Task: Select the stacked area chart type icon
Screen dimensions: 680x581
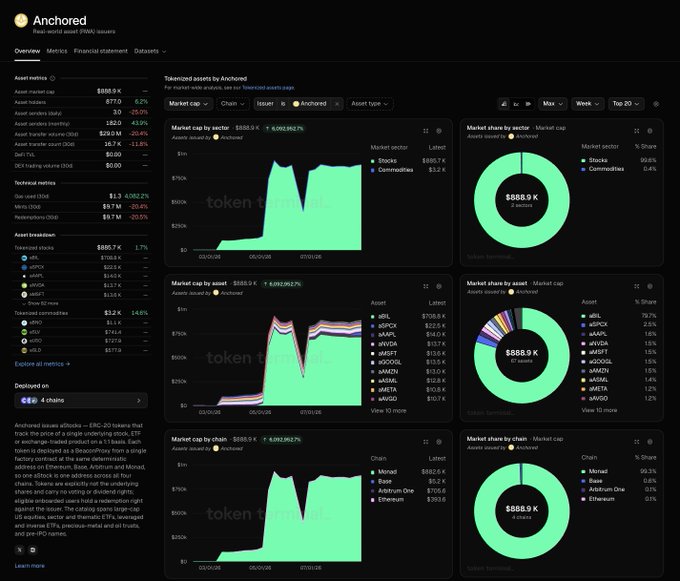Action: coord(504,104)
